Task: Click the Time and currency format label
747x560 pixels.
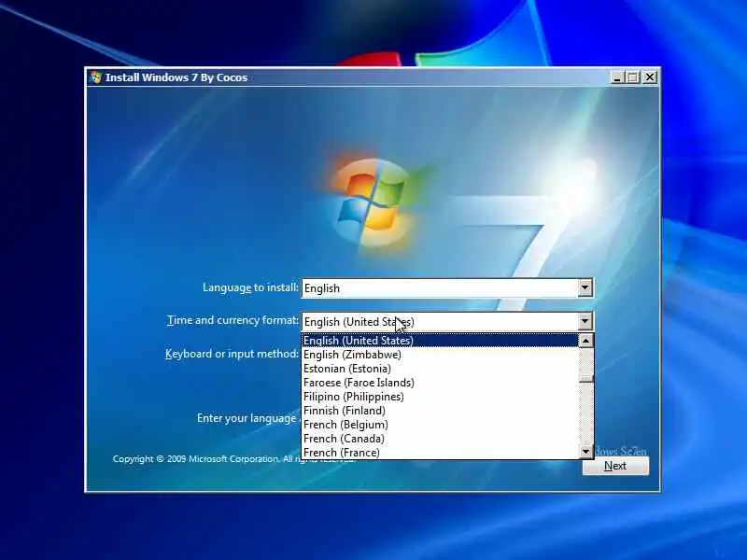Action: point(233,320)
